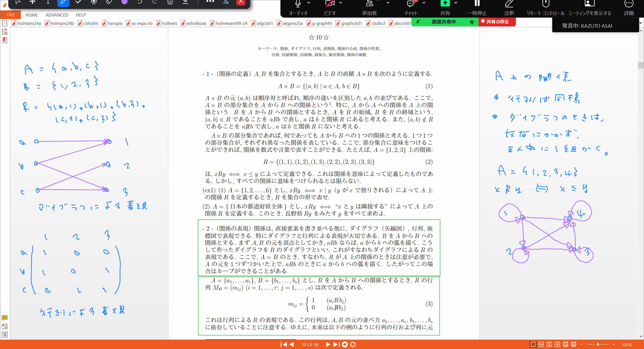Screen dimensions: 644x349
Task: Expand the participants options arrow
Action: tap(388, 3)
